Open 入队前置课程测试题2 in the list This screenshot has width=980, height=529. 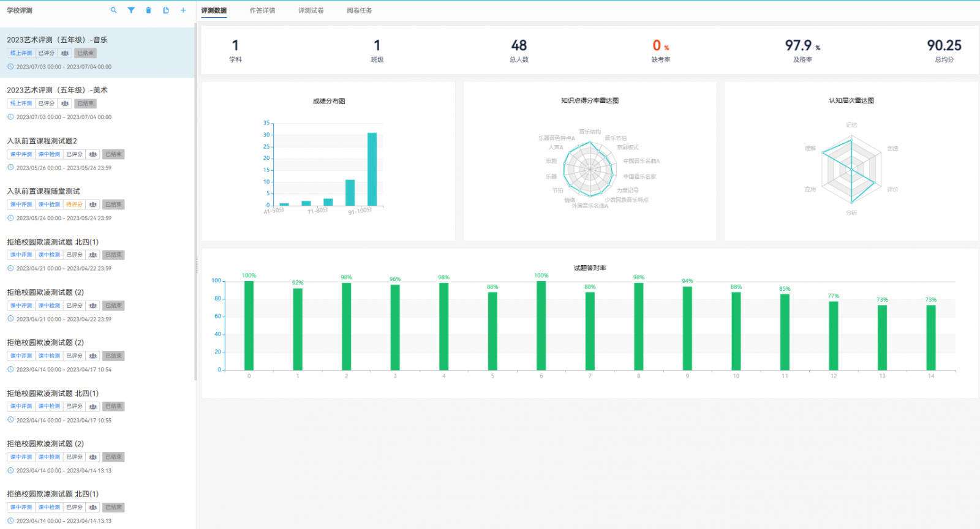click(x=42, y=141)
